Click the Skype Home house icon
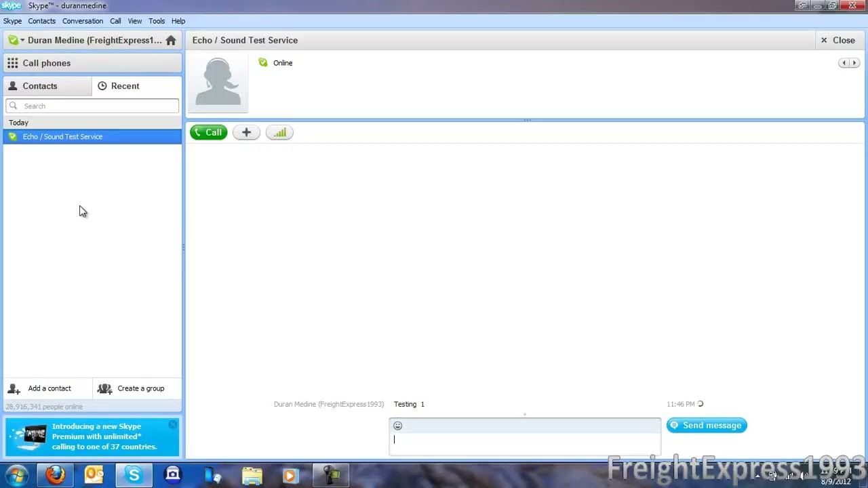Viewport: 868px width, 488px height. click(171, 41)
